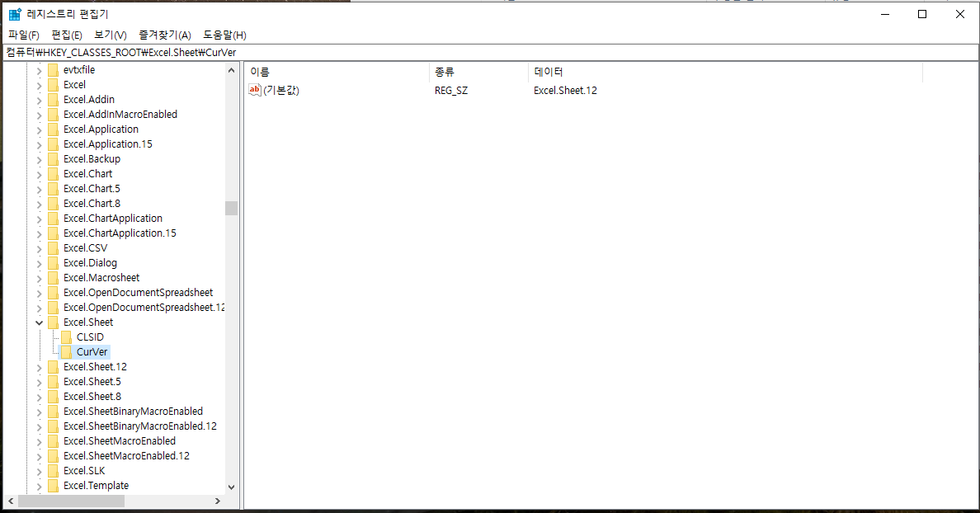Click the Excel.Backup folder icon
980x513 pixels.
click(x=53, y=159)
